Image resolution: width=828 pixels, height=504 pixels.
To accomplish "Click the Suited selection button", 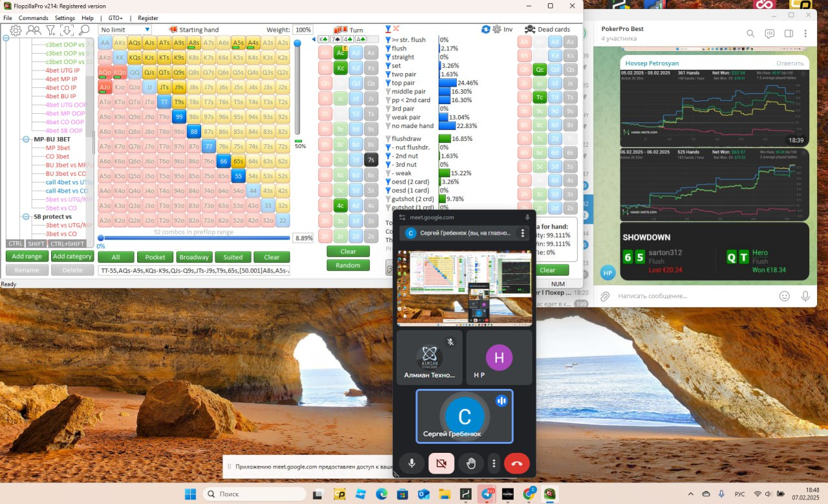I will [x=233, y=257].
